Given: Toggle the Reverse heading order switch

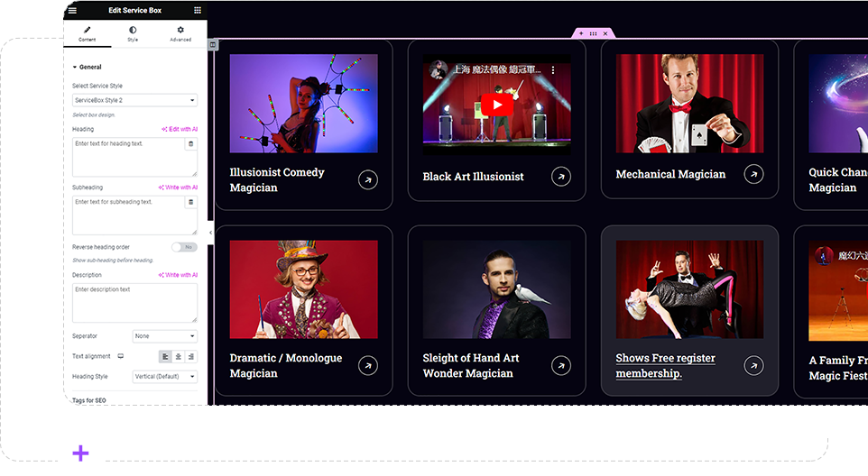Looking at the screenshot, I should tap(184, 247).
